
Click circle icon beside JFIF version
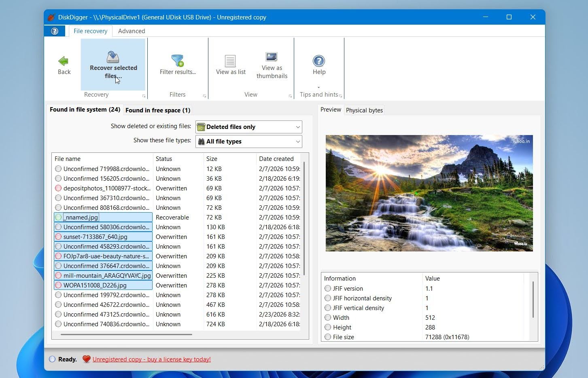click(x=328, y=289)
